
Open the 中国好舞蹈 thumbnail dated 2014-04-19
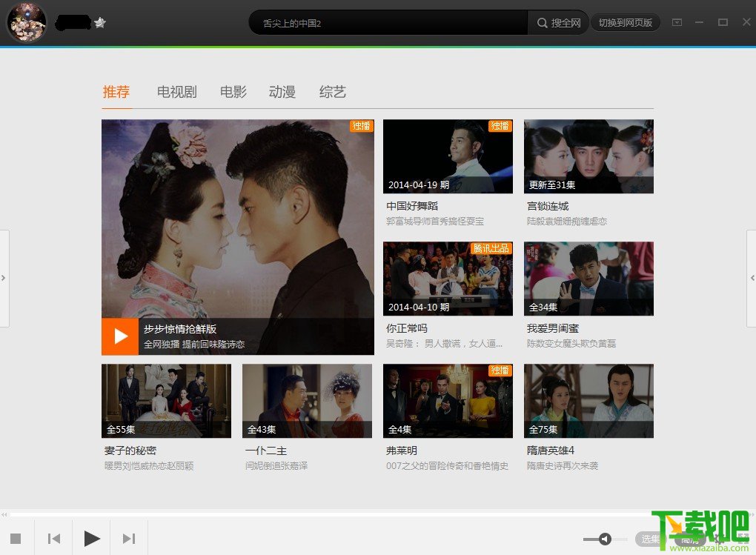coord(448,156)
